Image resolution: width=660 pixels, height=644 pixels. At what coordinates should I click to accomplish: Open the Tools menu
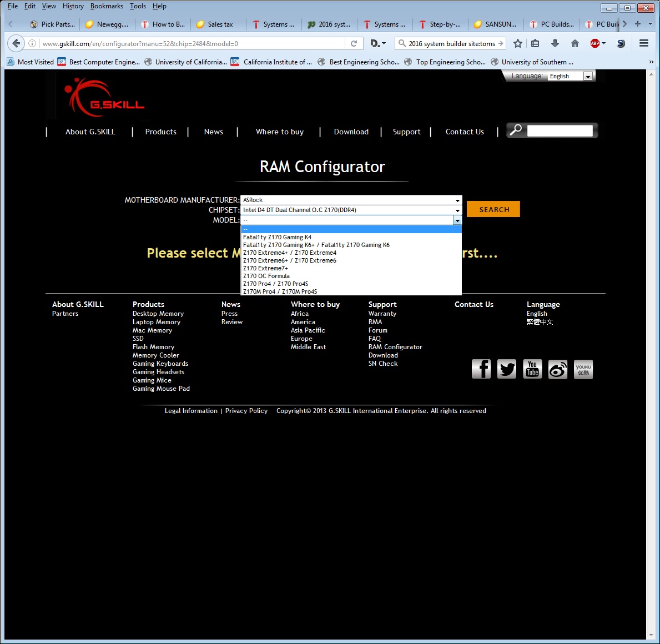coord(138,6)
